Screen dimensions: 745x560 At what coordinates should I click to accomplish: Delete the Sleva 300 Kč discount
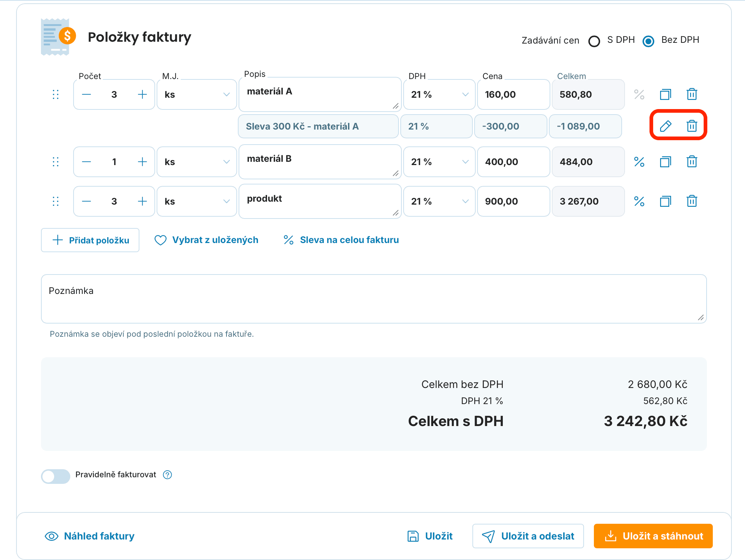pos(692,126)
